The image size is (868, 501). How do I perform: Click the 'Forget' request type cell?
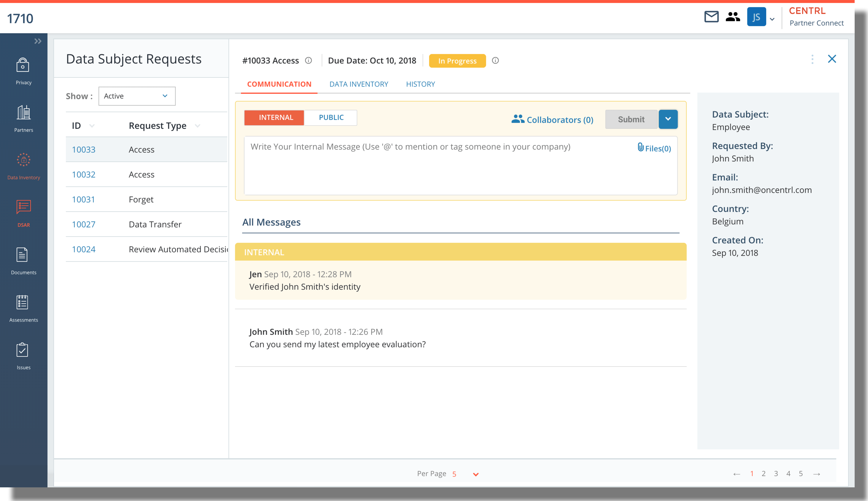coord(141,200)
